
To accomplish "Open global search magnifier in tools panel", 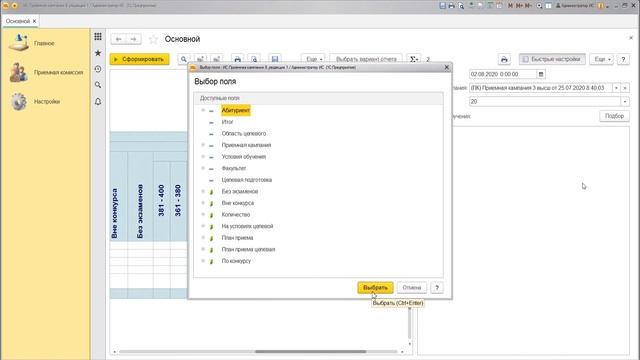I will [98, 85].
